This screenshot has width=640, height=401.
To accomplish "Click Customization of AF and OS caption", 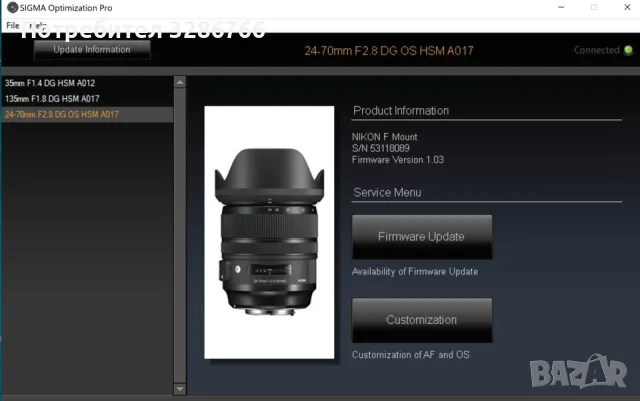I will (x=411, y=355).
